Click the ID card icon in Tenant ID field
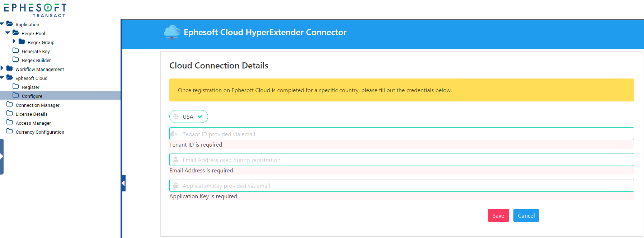The image size is (644, 238). (174, 134)
